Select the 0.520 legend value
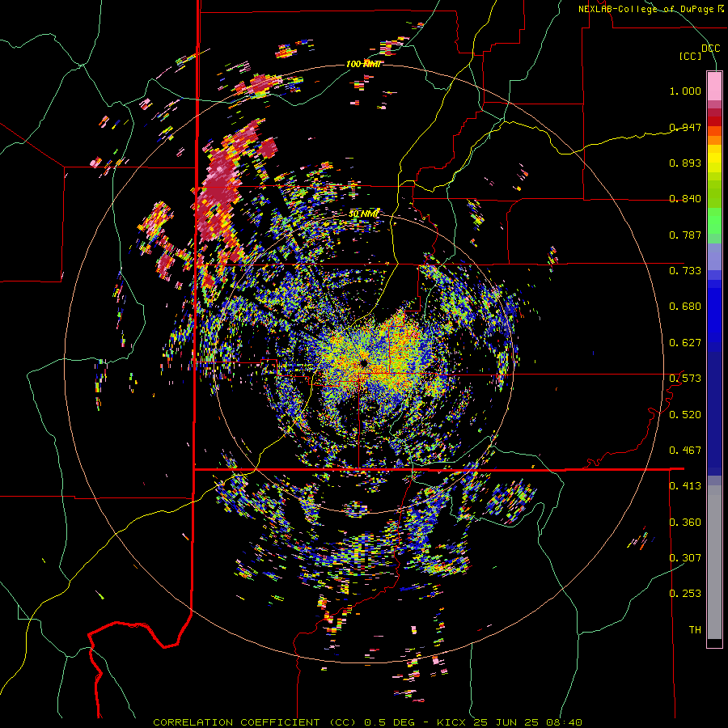This screenshot has height=728, width=728. point(685,415)
